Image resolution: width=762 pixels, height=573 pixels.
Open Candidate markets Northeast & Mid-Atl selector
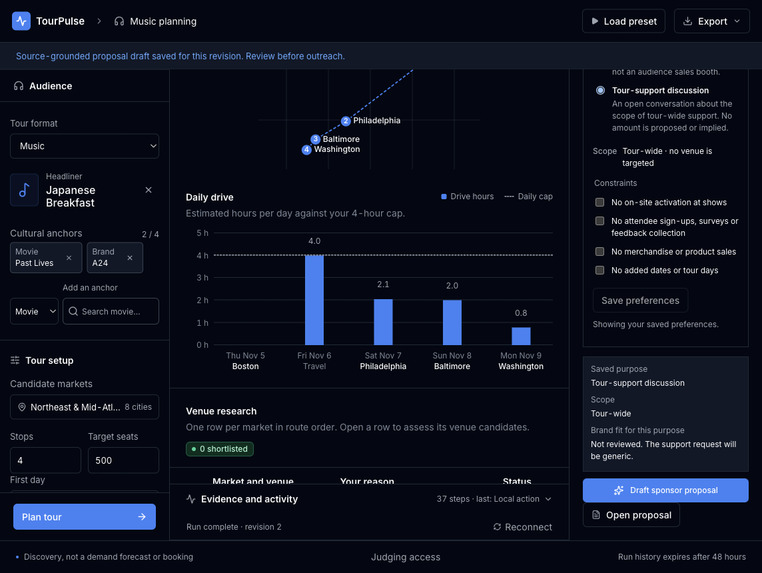[85, 407]
